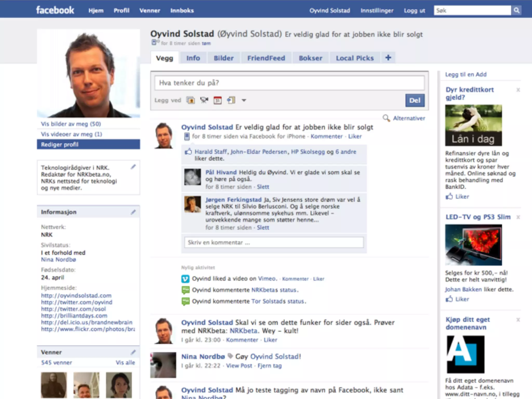
Task: Close the Dyr kredittkort gjeld ad
Action: 518,90
